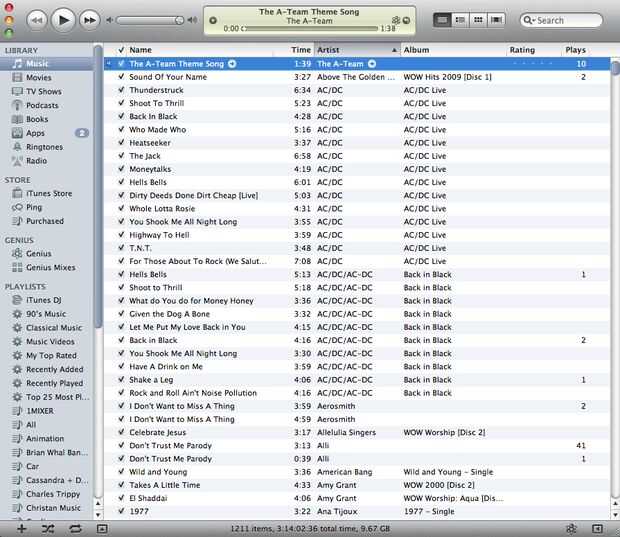Click the Play button
Image resolution: width=620 pixels, height=537 pixels.
coord(63,20)
